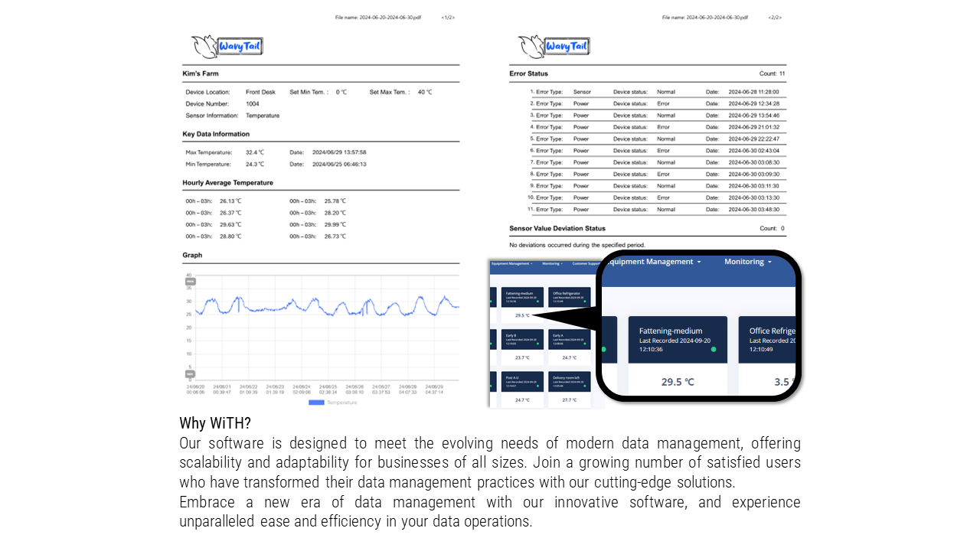Expand Monitoring in the small dashboard navbar
The height and width of the screenshot is (551, 980).
coord(552,263)
